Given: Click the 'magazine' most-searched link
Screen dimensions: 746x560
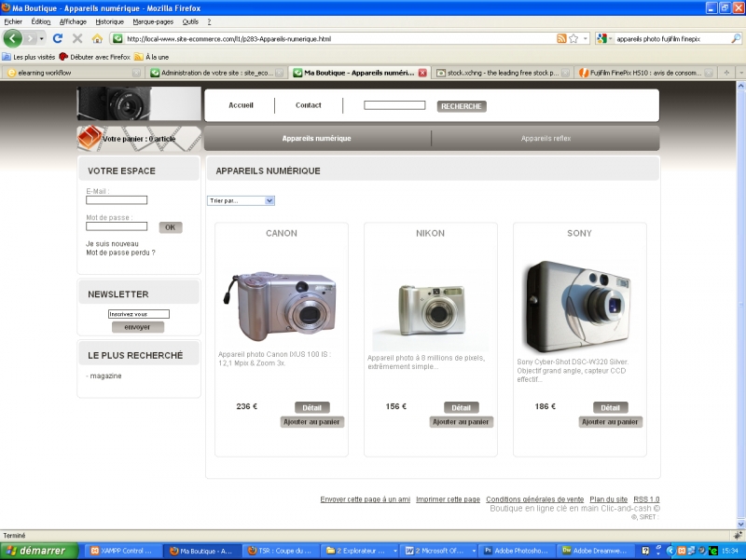Looking at the screenshot, I should pyautogui.click(x=105, y=376).
